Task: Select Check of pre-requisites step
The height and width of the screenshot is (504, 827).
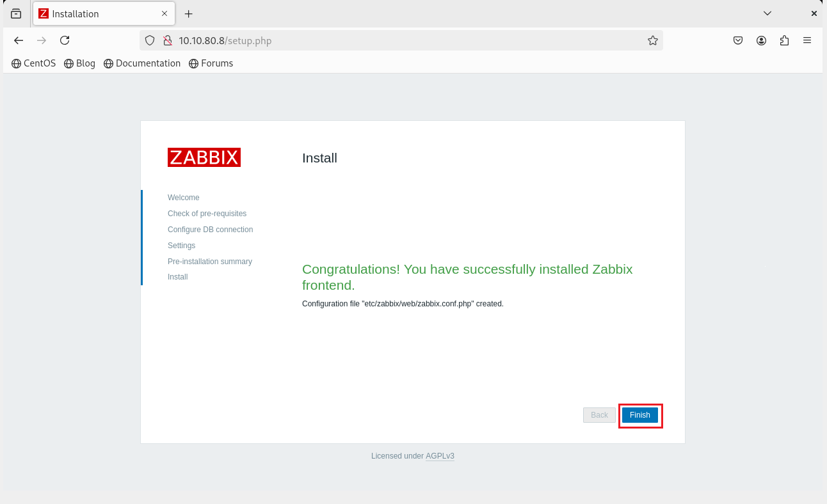Action: 207,214
